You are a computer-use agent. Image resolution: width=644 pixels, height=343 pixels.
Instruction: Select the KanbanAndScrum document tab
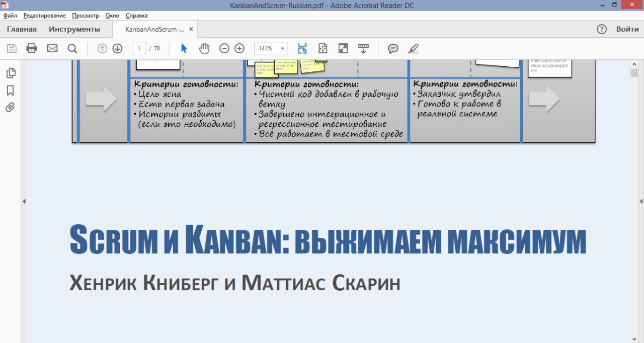pos(154,29)
